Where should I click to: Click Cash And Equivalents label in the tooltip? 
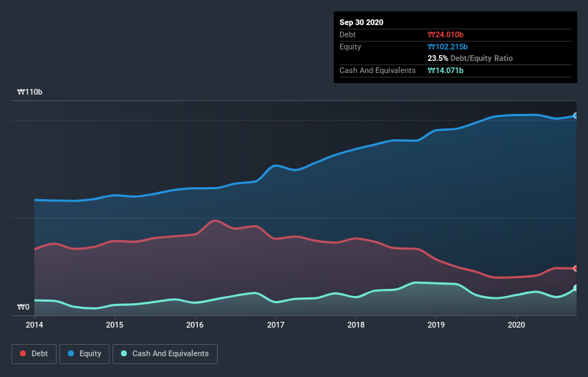pyautogui.click(x=377, y=70)
